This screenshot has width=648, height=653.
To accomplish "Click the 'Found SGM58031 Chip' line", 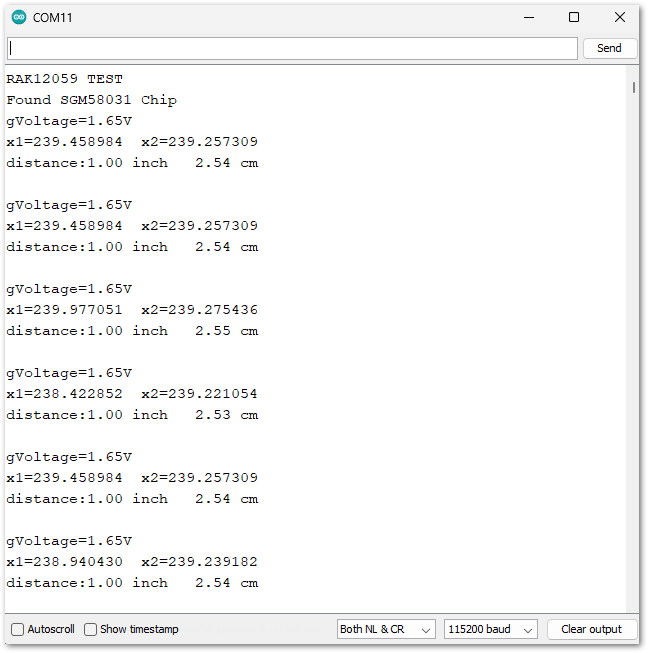I will 92,100.
